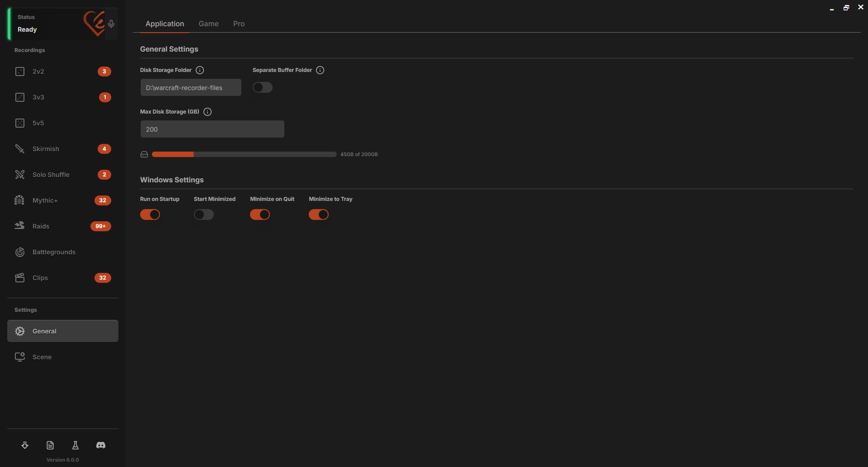Open the Scene settings page
Viewport: 868px width, 467px height.
point(63,357)
